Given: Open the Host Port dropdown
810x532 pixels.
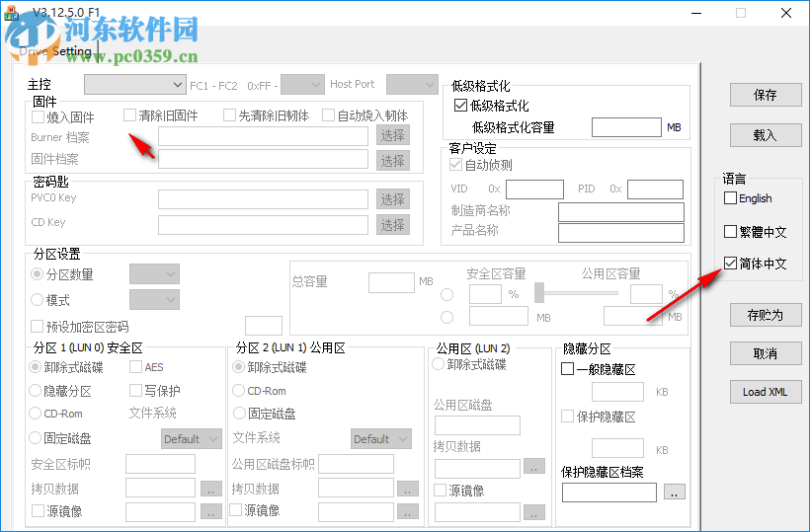Looking at the screenshot, I should (x=412, y=85).
